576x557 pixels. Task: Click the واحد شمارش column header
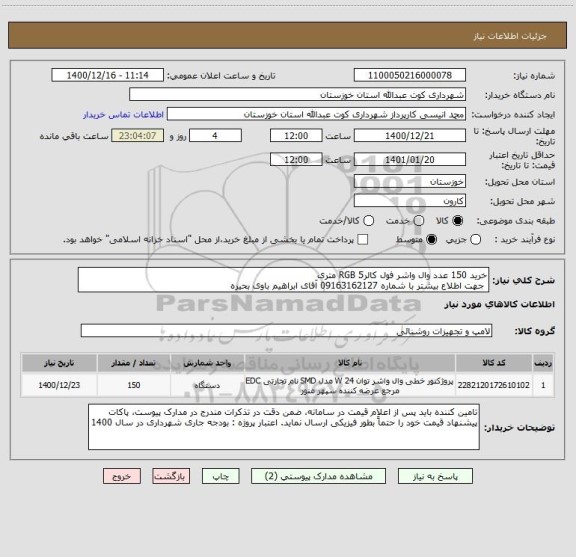tap(207, 363)
